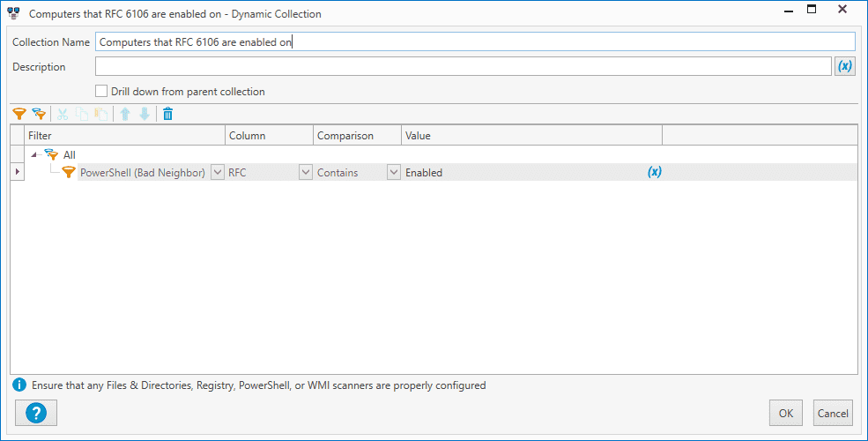Select the All tree row label
The width and height of the screenshot is (868, 441).
click(70, 155)
